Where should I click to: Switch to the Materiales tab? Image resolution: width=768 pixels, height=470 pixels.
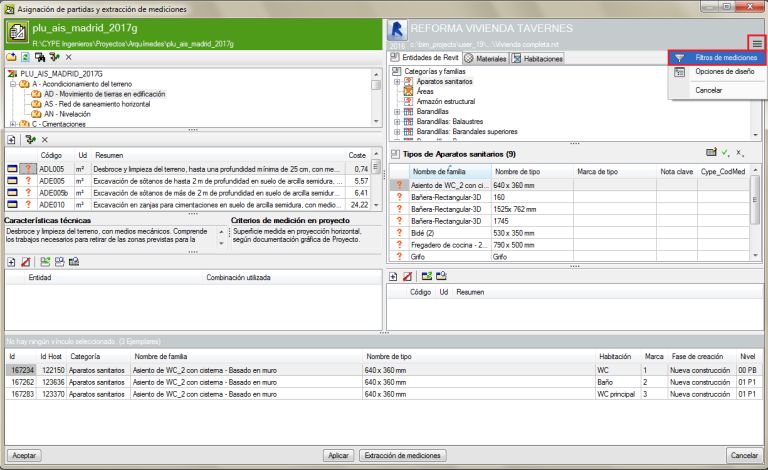pyautogui.click(x=486, y=59)
